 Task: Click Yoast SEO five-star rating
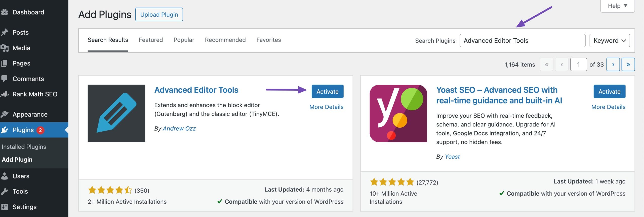click(392, 182)
